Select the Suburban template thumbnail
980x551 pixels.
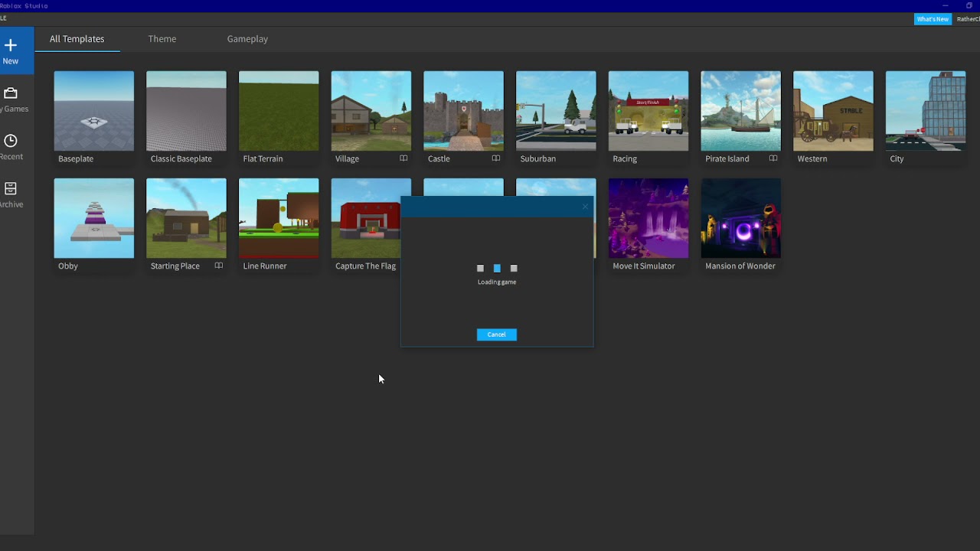tap(556, 111)
